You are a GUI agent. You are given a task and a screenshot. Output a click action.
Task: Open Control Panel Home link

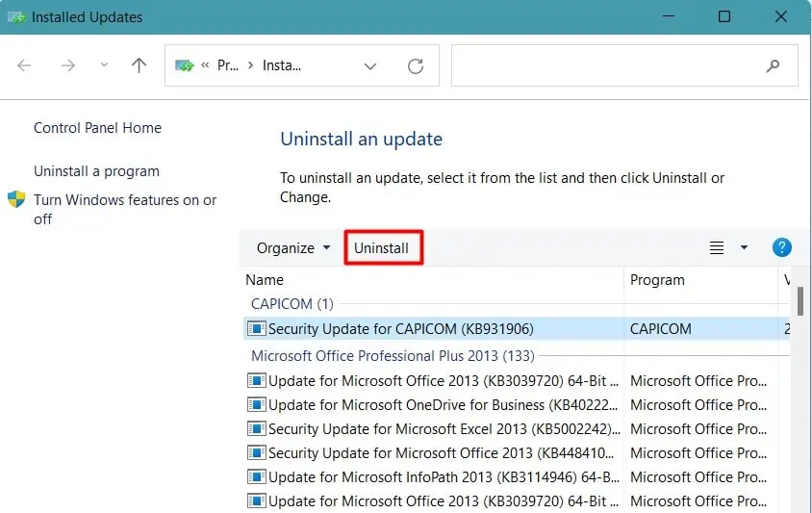[97, 128]
